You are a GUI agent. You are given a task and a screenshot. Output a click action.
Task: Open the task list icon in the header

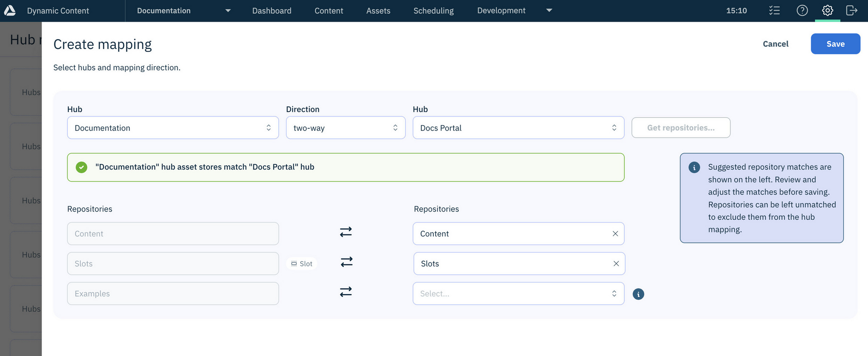coord(774,10)
